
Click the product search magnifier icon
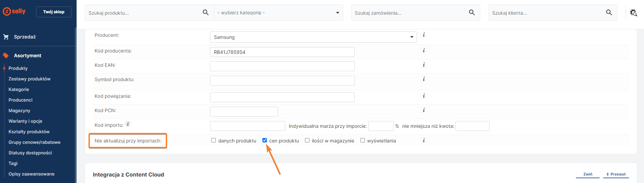coord(206,13)
